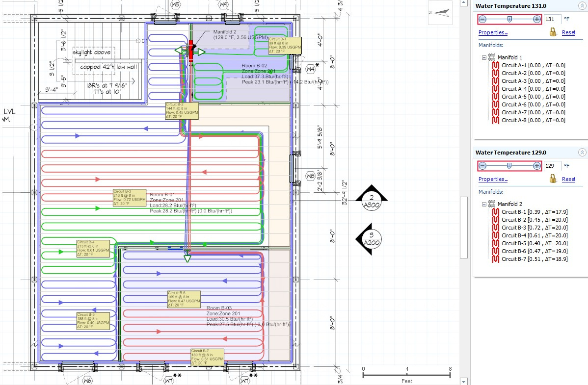
Task: Collapse the Water Temperature 131.0 panel
Action: 583,5
